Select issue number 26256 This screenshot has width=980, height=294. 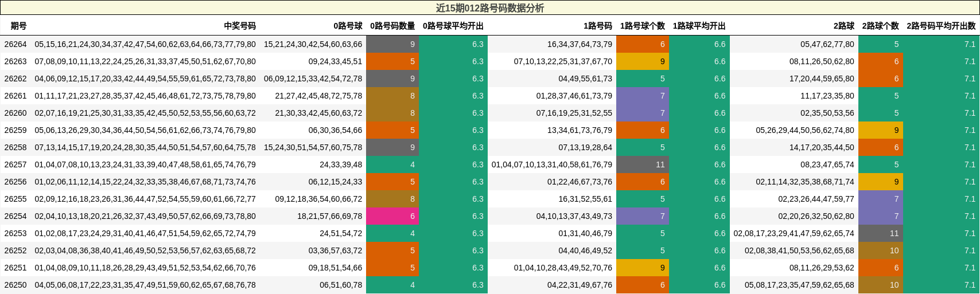point(15,182)
